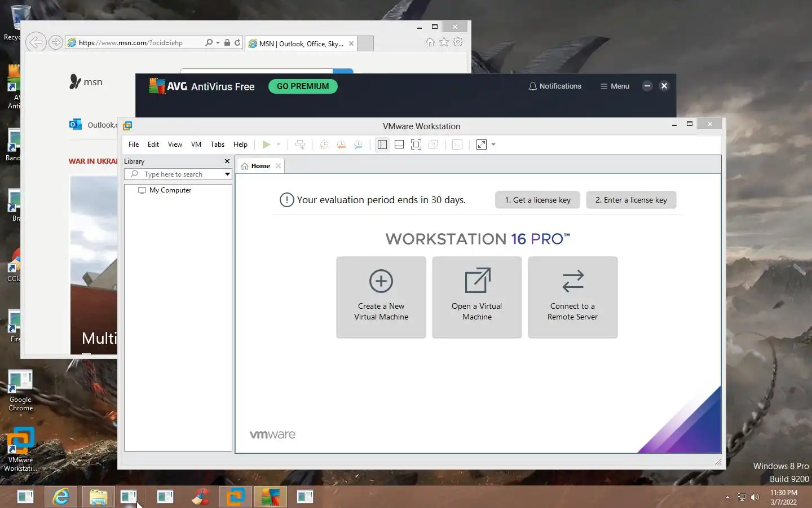This screenshot has height=508, width=812.
Task: Open the Snapshot Manager wrench-clock icon
Action: [x=358, y=144]
